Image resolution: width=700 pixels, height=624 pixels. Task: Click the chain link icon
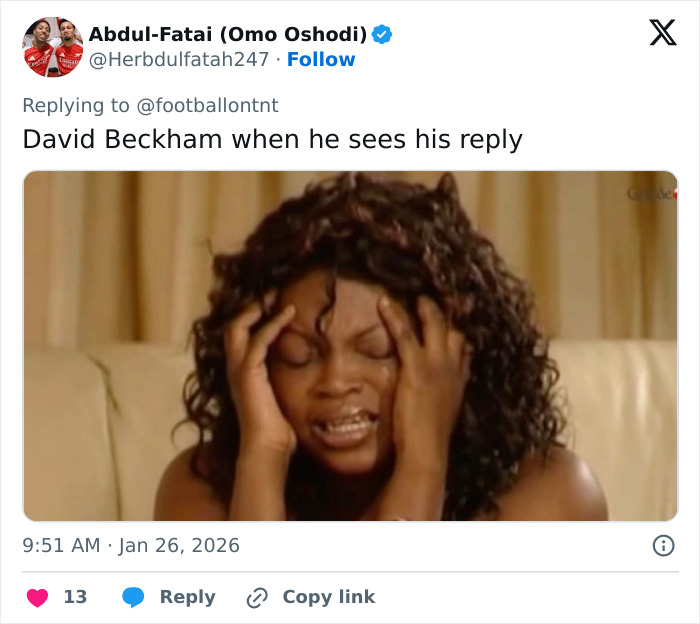[258, 597]
